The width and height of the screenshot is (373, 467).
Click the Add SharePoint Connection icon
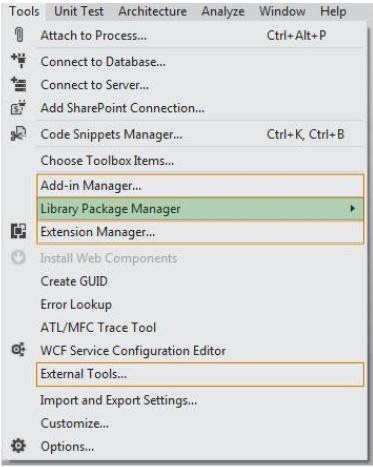coord(18,107)
